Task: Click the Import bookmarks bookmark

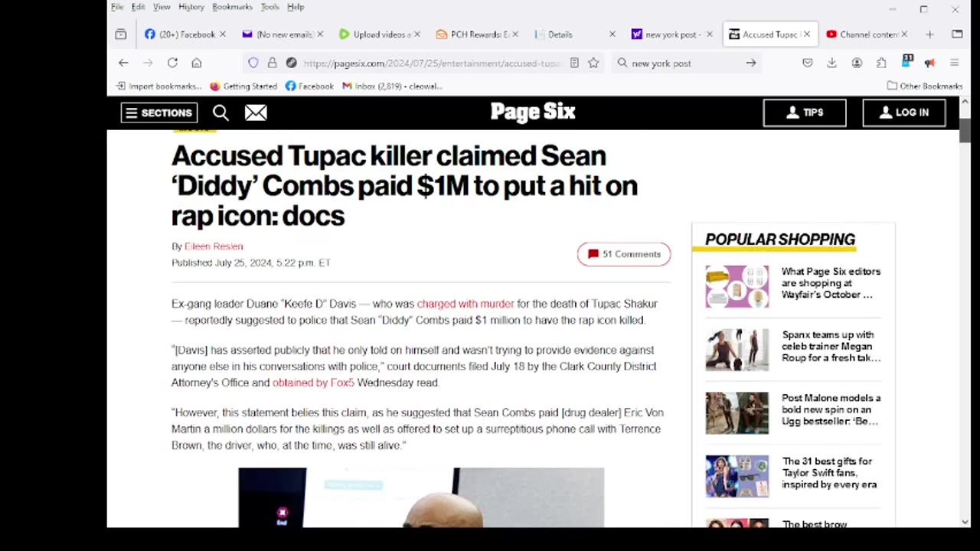Action: [x=158, y=86]
